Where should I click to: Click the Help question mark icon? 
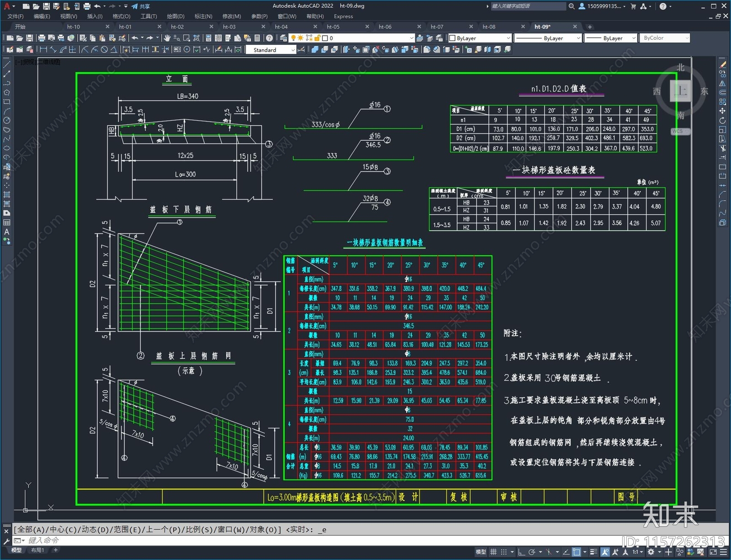pyautogui.click(x=270, y=38)
